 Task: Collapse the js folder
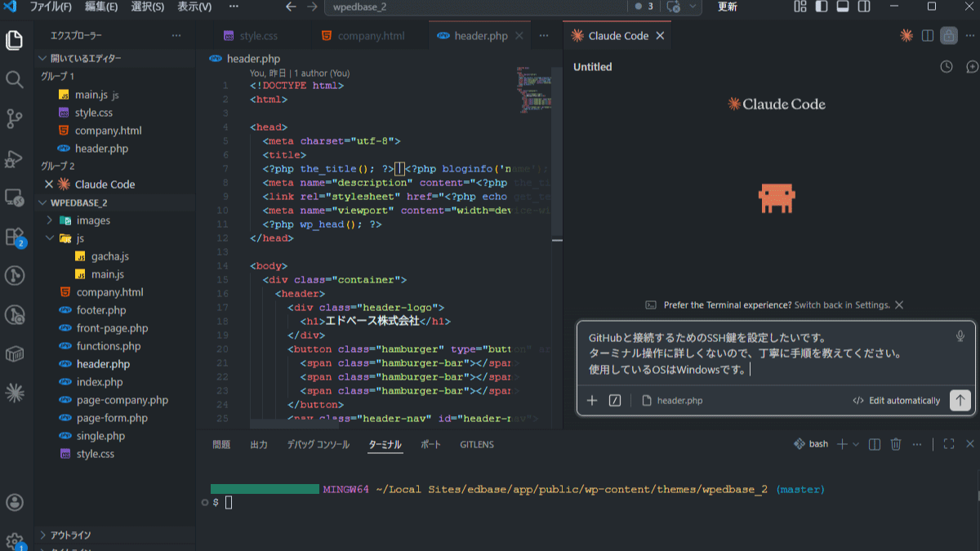coord(115,238)
